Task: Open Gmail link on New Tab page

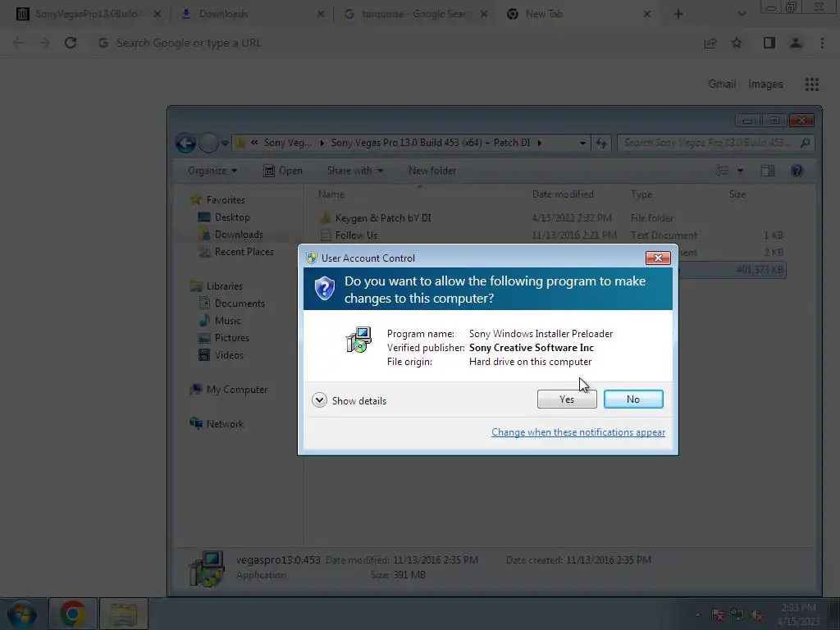Action: [722, 84]
